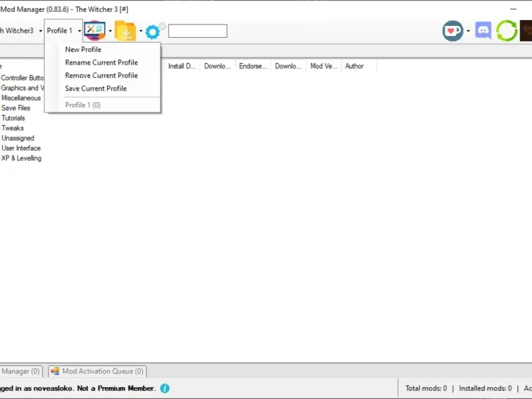Viewport: 532px width, 399px height.
Task: Sort by the Endorse... column header
Action: pyautogui.click(x=253, y=66)
